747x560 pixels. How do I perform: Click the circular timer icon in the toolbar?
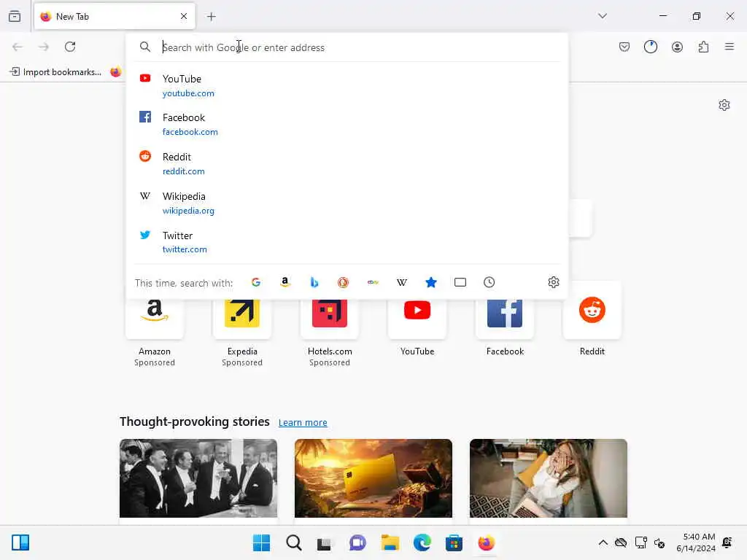[651, 47]
